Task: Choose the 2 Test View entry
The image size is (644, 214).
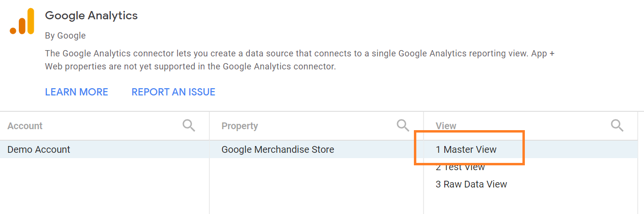Action: click(460, 167)
